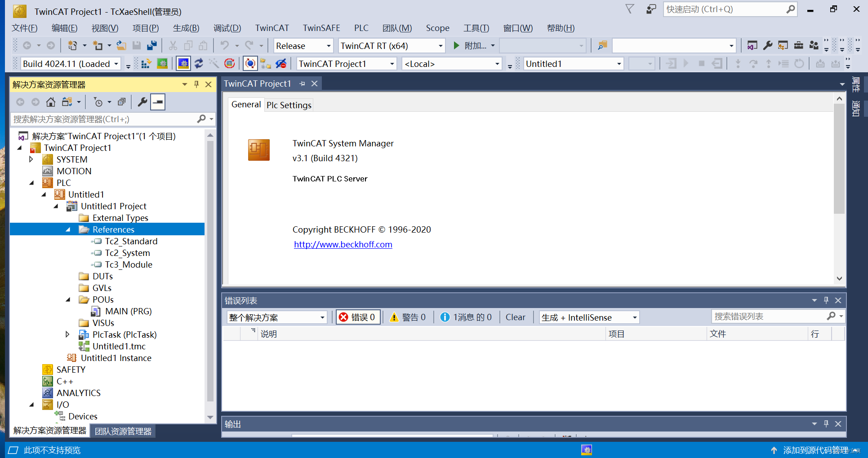Toggle the Preview Selected Items icon
Image resolution: width=868 pixels, height=458 pixels.
[158, 102]
